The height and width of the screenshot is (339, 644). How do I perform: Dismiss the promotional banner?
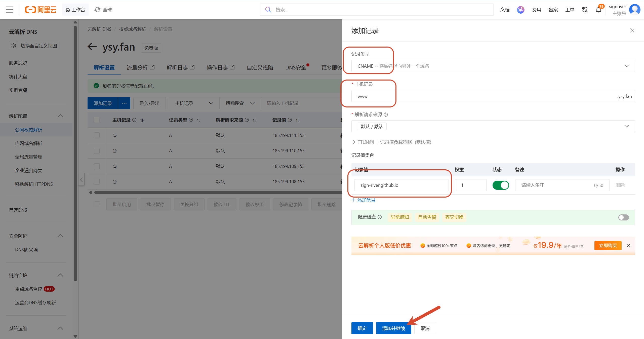[628, 246]
